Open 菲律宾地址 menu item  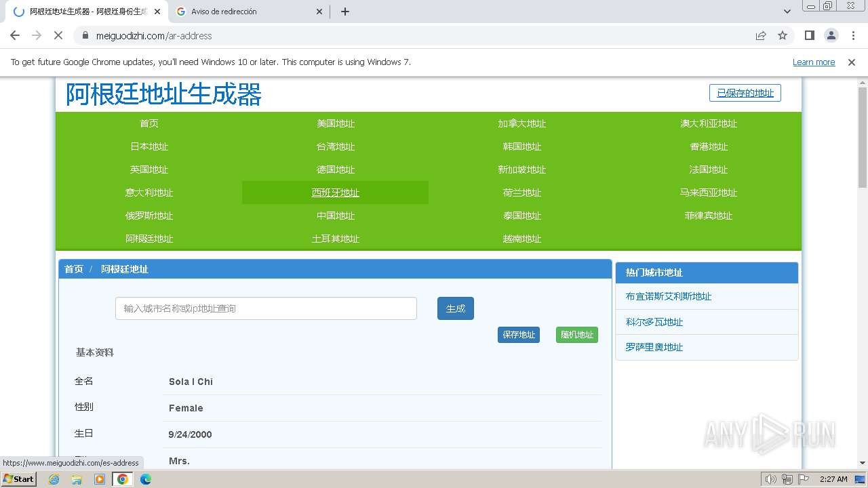[709, 216]
